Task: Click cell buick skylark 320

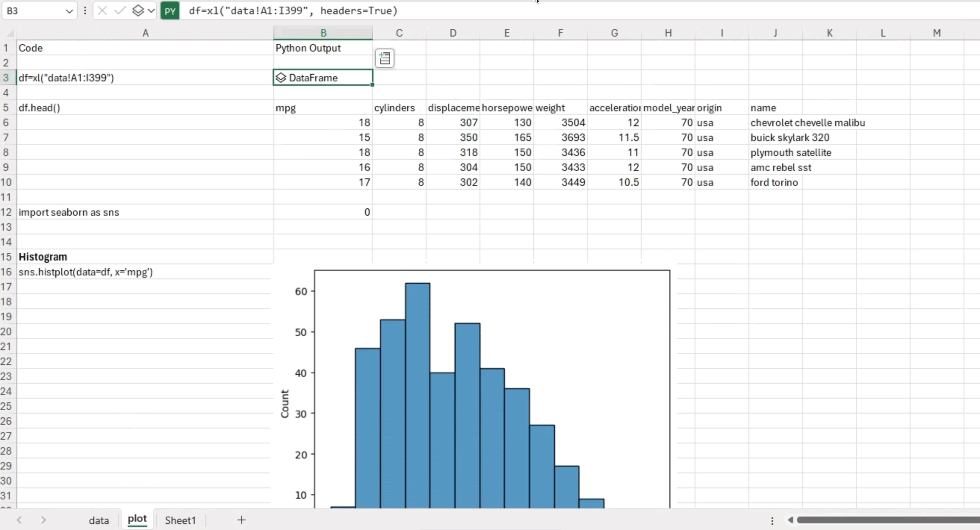Action: pyautogui.click(x=790, y=137)
